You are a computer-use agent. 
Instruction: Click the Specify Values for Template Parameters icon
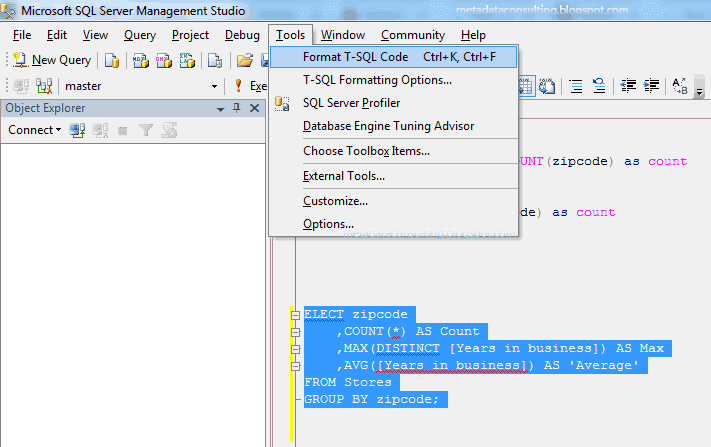pyautogui.click(x=680, y=86)
